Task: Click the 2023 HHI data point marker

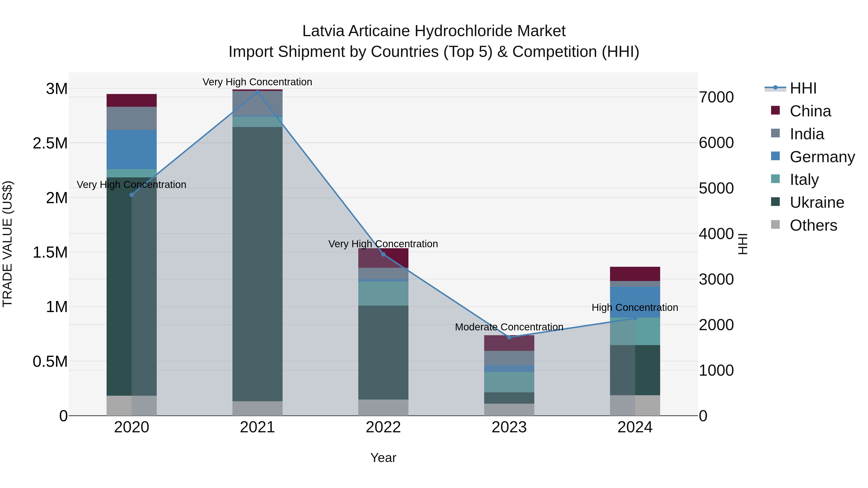Action: click(509, 337)
